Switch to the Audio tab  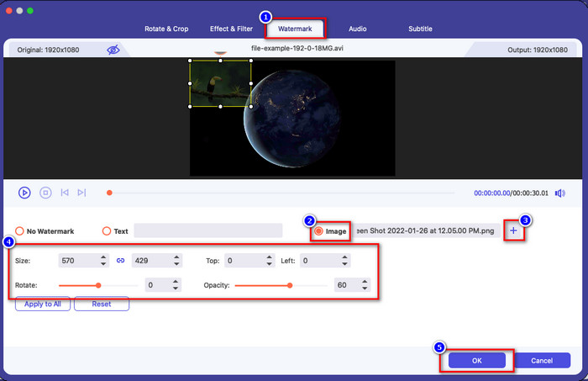[x=357, y=29]
